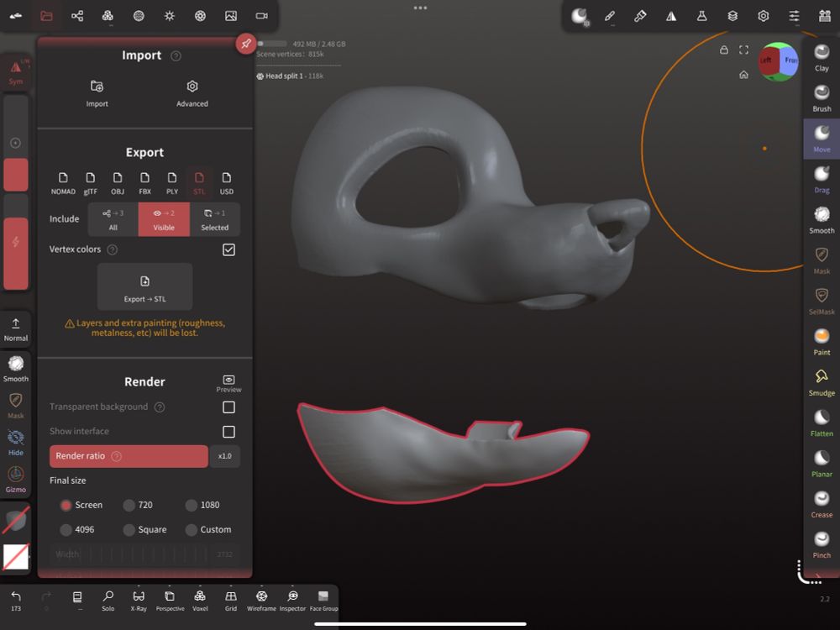This screenshot has height=630, width=840.
Task: Choose glTF export format
Action: tap(91, 183)
